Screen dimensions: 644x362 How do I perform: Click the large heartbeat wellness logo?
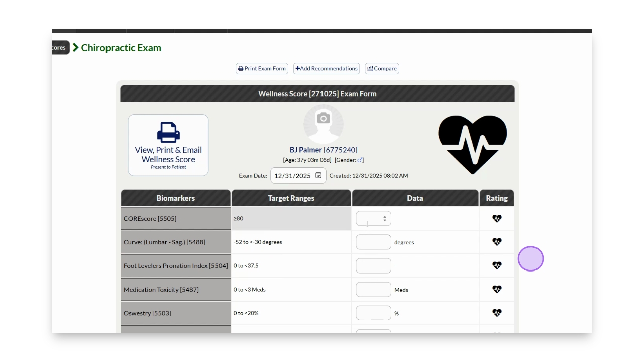click(x=472, y=144)
